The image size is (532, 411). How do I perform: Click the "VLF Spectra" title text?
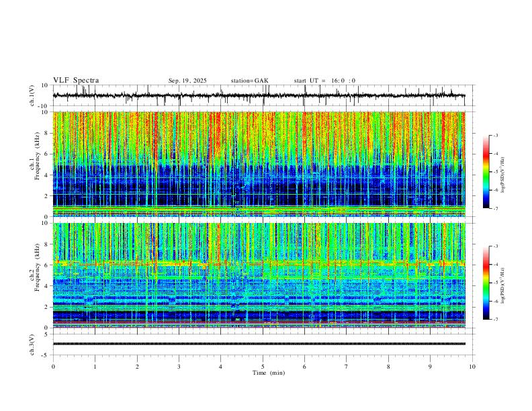click(76, 81)
